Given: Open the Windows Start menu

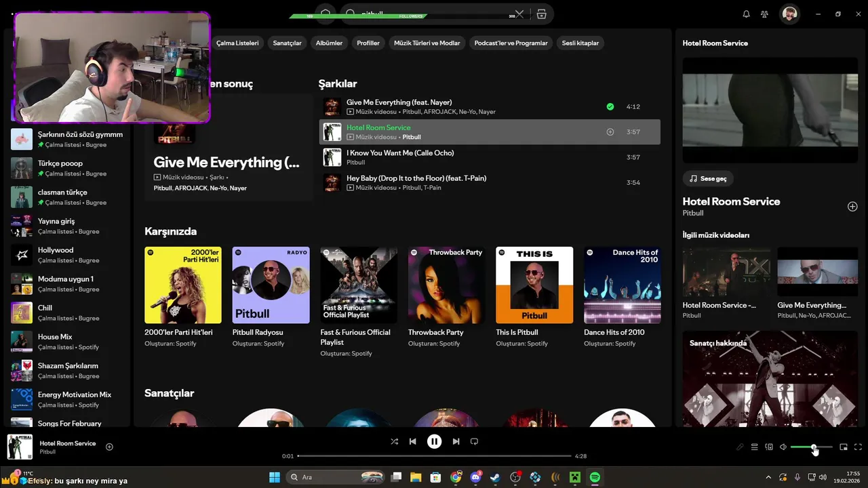Looking at the screenshot, I should pos(275,477).
